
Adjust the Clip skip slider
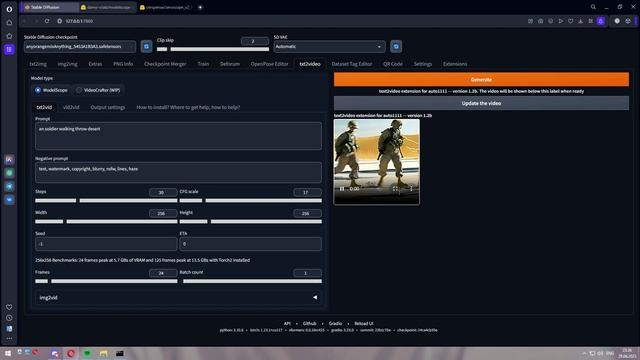[213, 49]
